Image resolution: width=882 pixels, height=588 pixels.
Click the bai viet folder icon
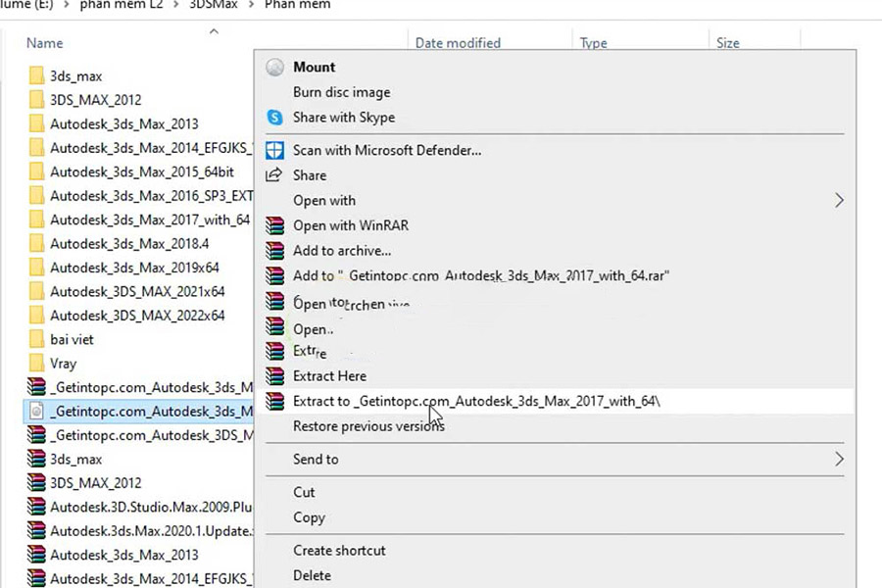(36, 339)
